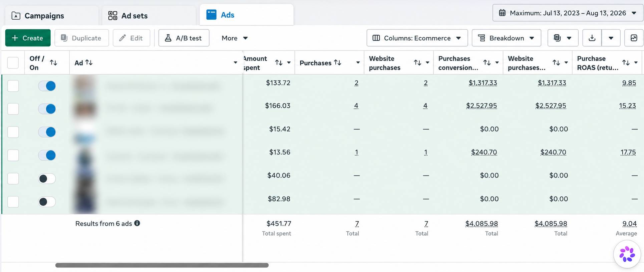Expand the Columns: Ecommerce dropdown
This screenshot has height=272, width=644.
[417, 38]
